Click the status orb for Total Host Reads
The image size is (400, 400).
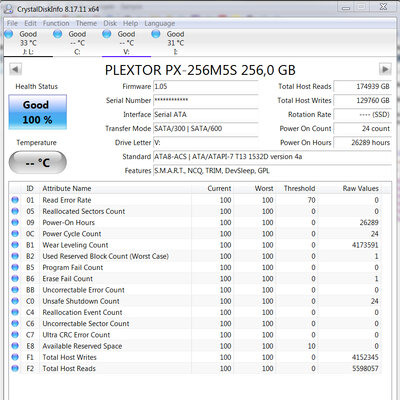[x=15, y=368]
